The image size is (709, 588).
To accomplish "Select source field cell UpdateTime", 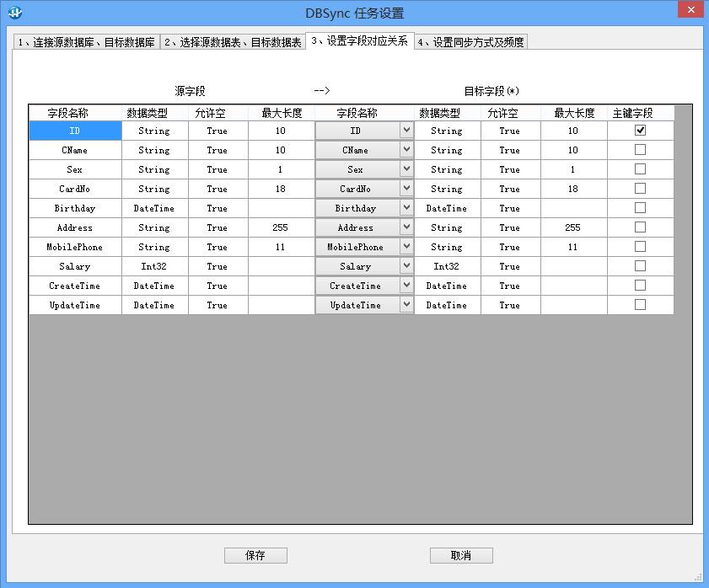I will click(x=75, y=306).
